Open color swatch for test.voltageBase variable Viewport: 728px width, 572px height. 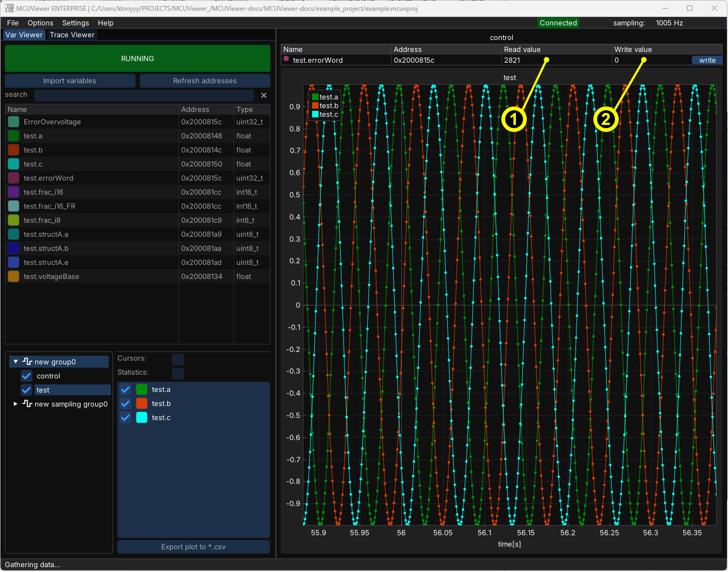point(14,276)
